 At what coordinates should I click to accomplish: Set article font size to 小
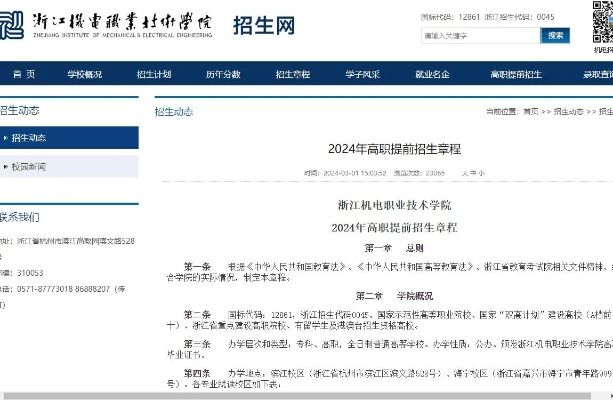pyautogui.click(x=481, y=173)
